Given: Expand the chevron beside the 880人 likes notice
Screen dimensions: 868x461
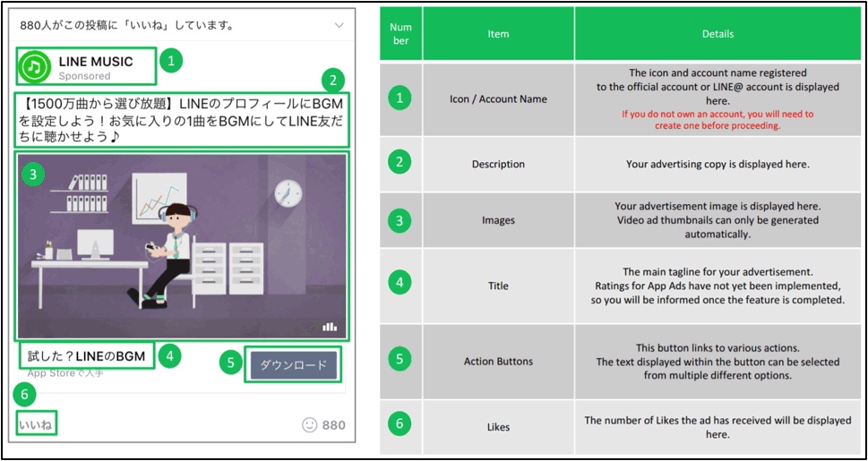Looking at the screenshot, I should coord(339,25).
